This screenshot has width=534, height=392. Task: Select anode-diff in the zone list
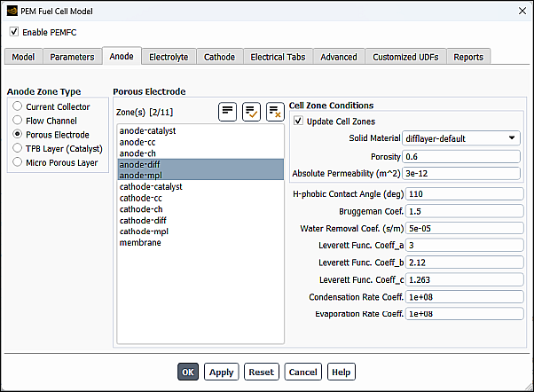[200, 164]
